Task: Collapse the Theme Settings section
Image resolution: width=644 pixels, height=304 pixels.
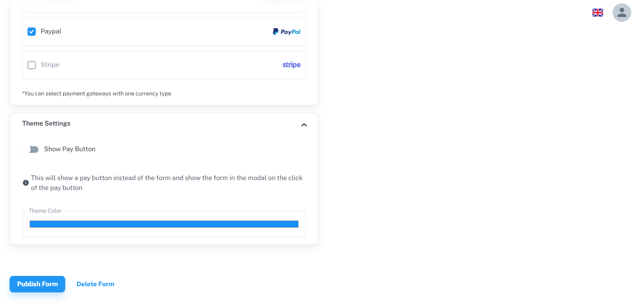Action: 304,125
